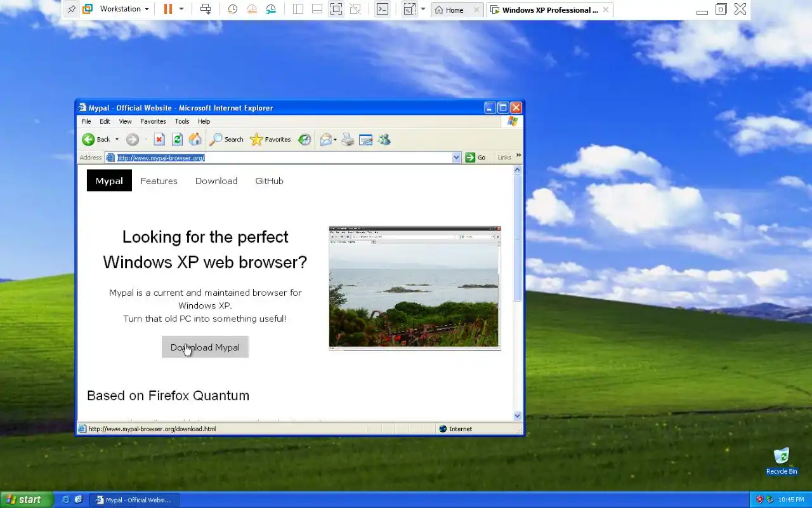This screenshot has width=812, height=508.
Task: Click the Mail envelope icon
Action: [325, 140]
